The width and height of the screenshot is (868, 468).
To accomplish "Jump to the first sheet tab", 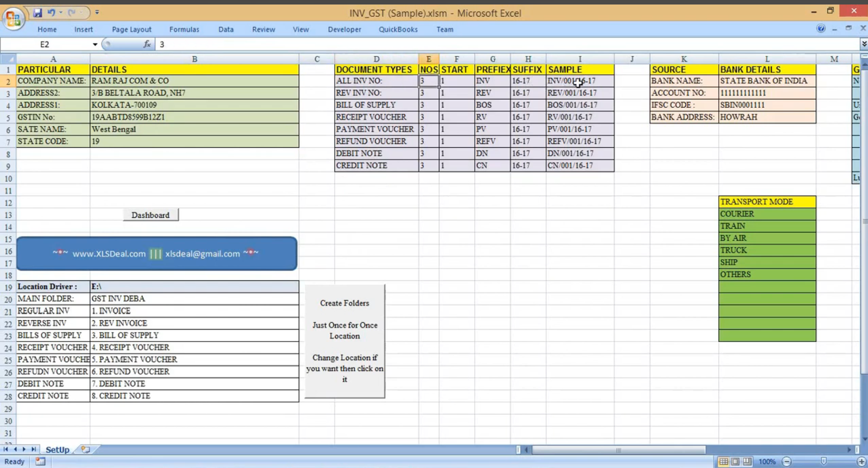I will [x=6, y=450].
